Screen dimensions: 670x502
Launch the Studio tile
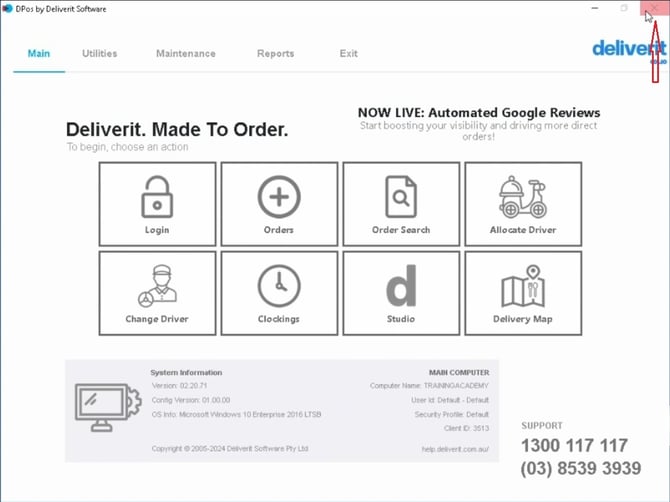click(x=401, y=293)
